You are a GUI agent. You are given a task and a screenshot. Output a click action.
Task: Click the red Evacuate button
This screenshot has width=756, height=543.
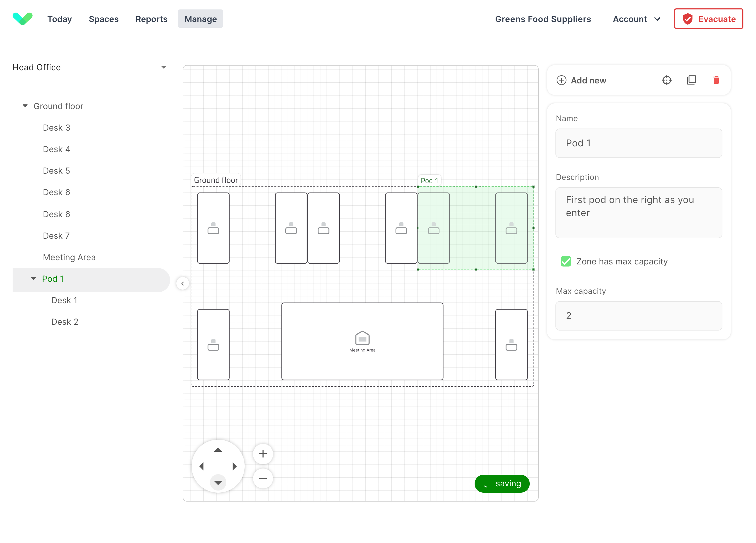[x=708, y=19]
